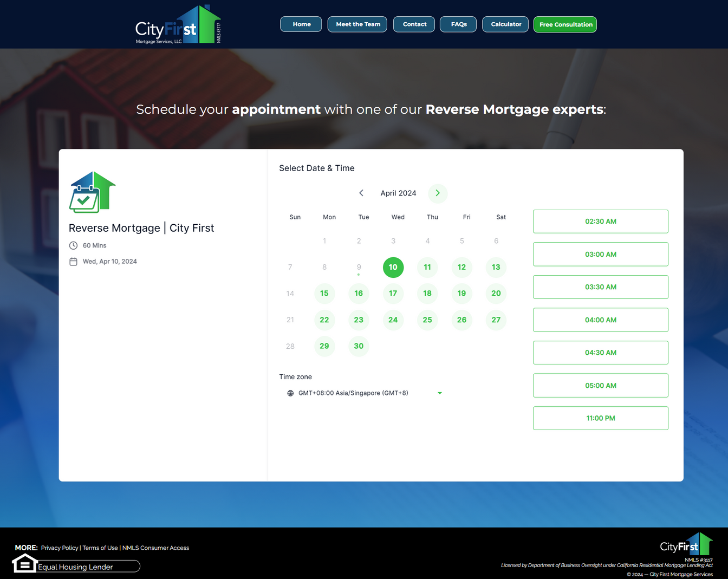Click the City First footer logo

[x=686, y=544]
